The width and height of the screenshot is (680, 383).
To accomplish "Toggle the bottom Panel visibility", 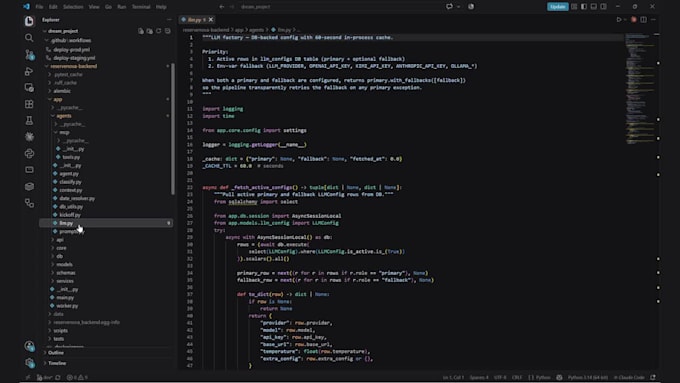I will [x=594, y=7].
